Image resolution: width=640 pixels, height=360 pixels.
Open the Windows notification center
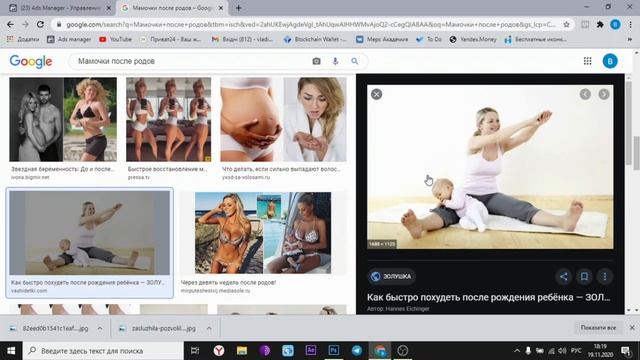tap(626, 351)
